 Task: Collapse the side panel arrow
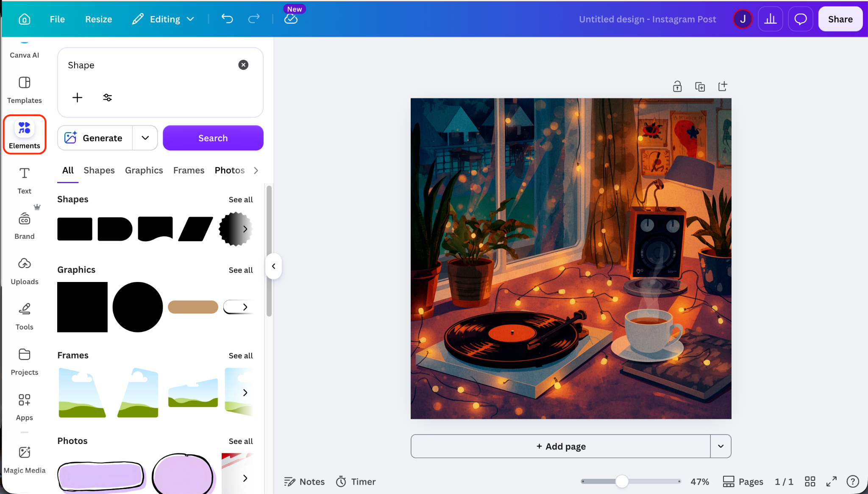tap(274, 266)
